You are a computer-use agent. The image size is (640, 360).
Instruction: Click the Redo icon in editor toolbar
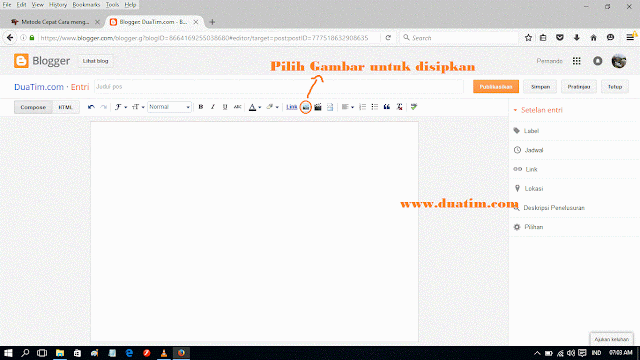(104, 107)
